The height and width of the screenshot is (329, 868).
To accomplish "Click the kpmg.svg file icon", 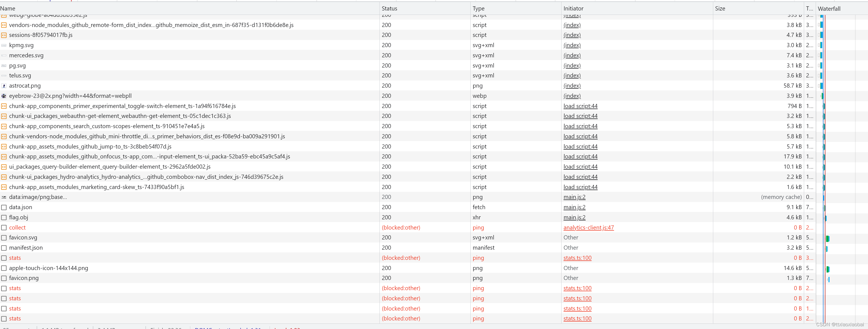I will click(4, 45).
